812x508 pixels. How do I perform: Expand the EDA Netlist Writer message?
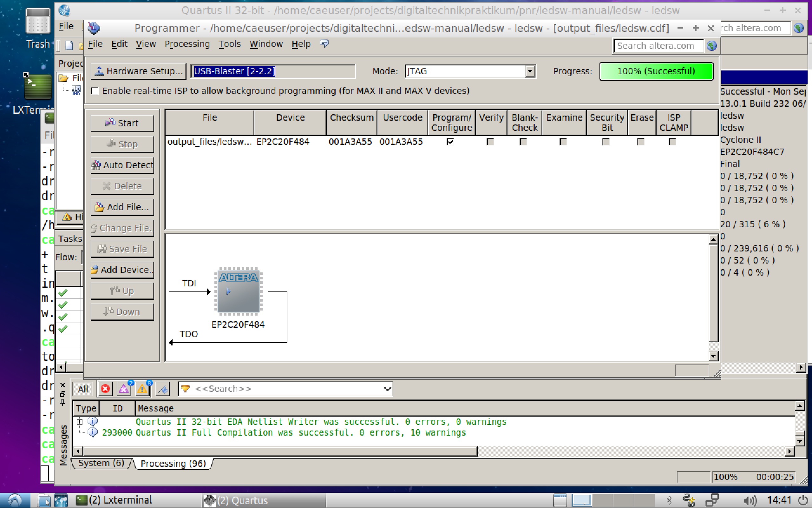tap(80, 421)
